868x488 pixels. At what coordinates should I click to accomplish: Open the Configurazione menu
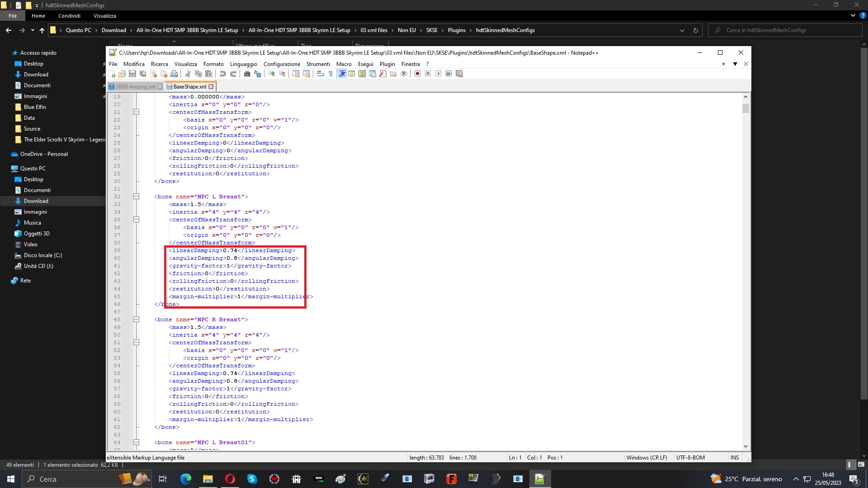(x=282, y=64)
